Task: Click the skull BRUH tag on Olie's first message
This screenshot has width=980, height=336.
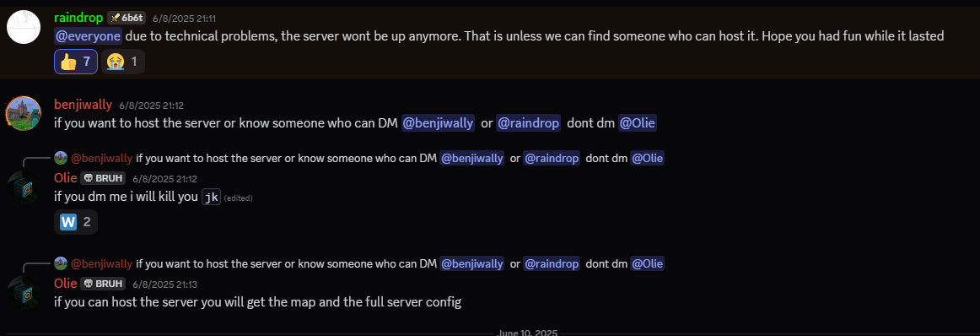Action: click(103, 178)
